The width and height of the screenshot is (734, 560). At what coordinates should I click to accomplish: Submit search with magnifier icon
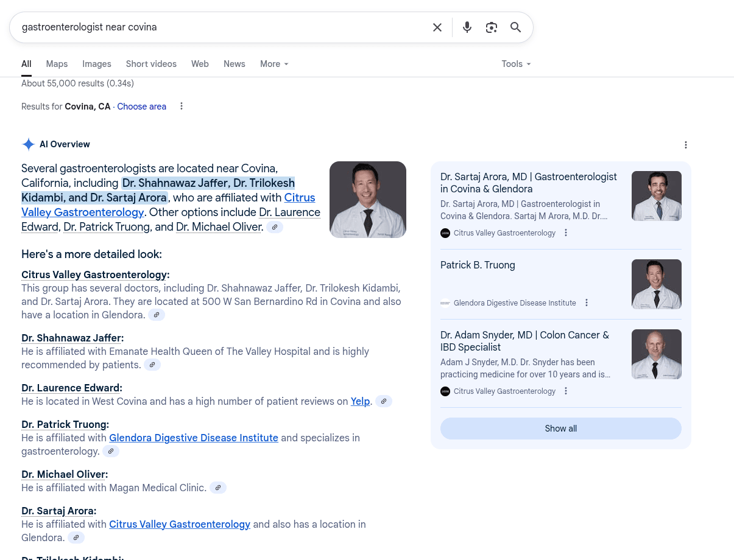point(516,27)
